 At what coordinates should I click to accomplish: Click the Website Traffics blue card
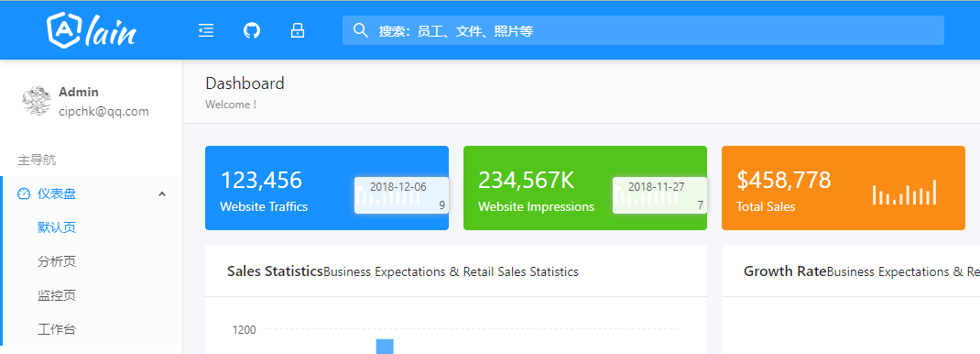click(327, 188)
